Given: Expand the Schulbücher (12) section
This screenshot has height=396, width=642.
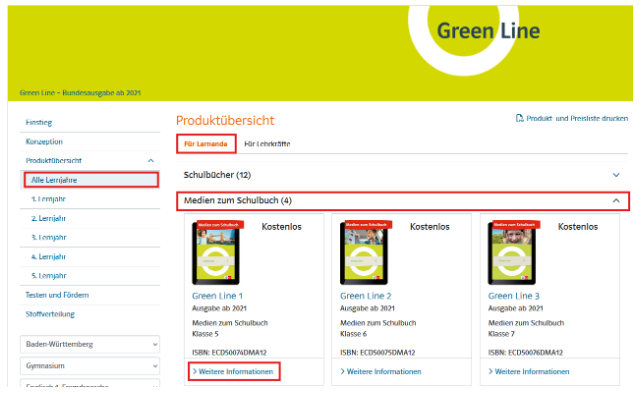Looking at the screenshot, I should point(616,175).
